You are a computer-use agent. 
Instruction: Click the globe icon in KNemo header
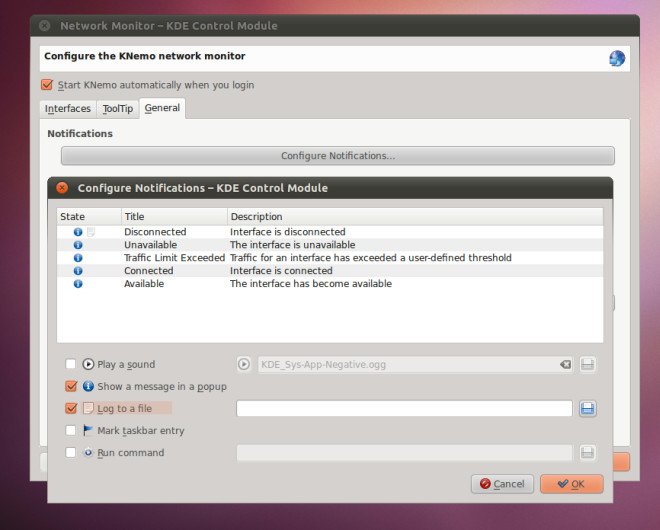(617, 58)
